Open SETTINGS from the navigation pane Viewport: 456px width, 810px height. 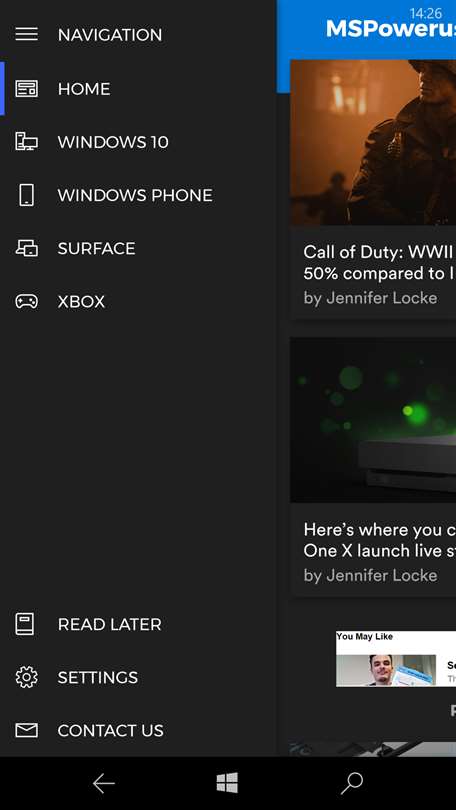98,677
